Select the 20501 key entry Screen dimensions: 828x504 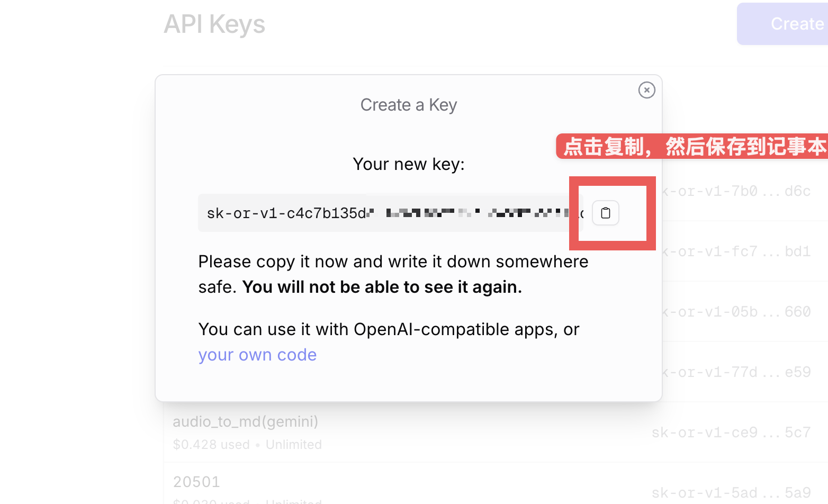tap(196, 482)
